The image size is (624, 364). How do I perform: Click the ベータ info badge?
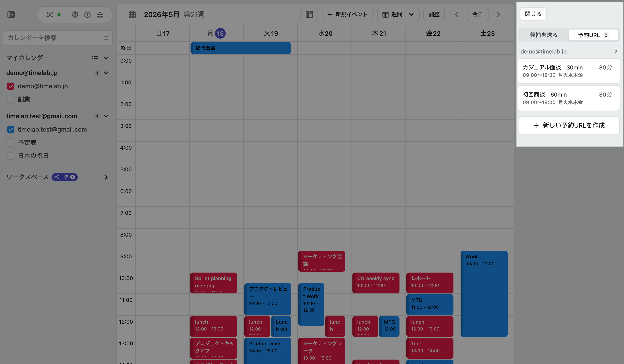point(65,177)
